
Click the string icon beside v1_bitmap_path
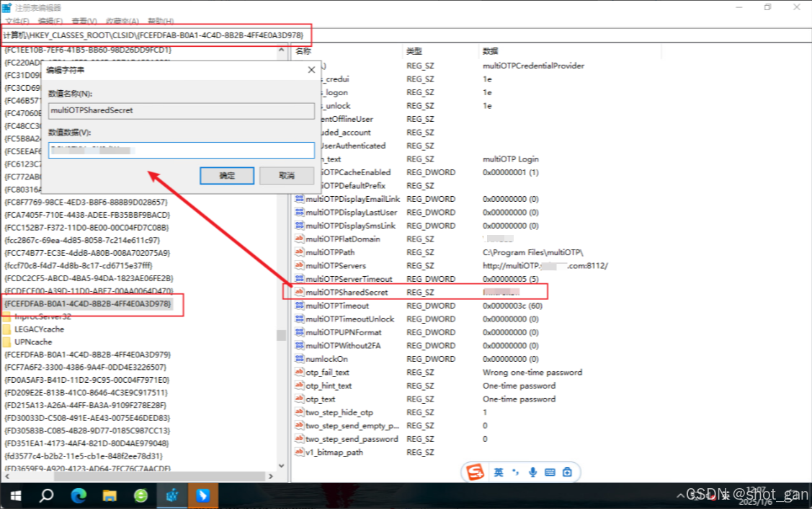click(x=299, y=453)
